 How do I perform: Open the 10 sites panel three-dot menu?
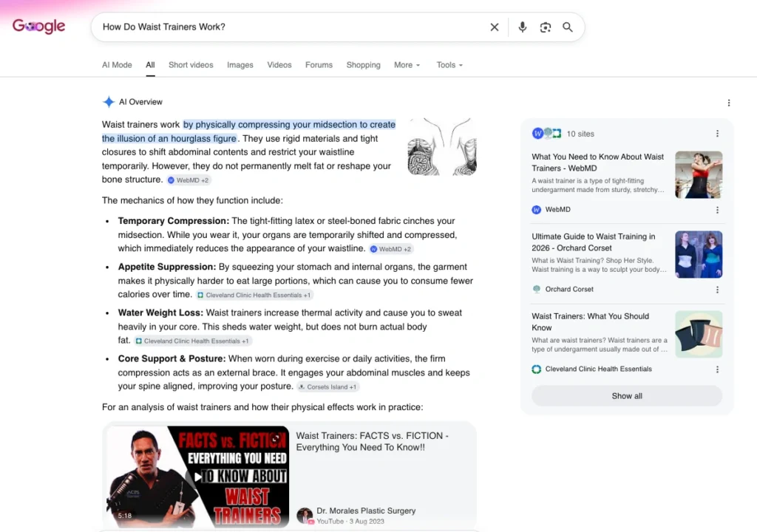(717, 133)
